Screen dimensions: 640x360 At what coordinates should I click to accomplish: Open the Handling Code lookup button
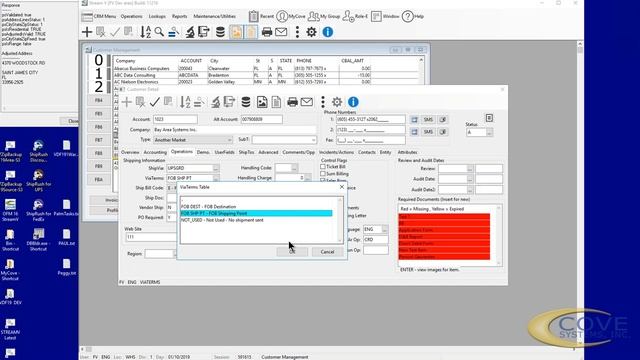click(294, 168)
